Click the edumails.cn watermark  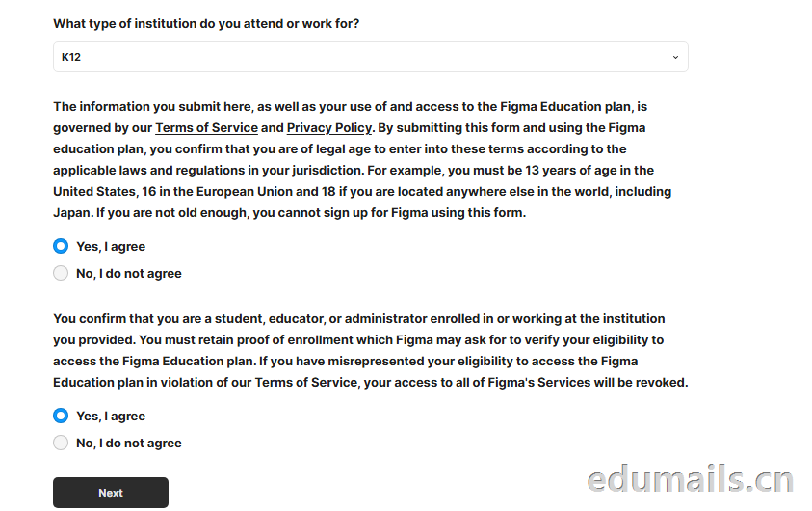691,479
